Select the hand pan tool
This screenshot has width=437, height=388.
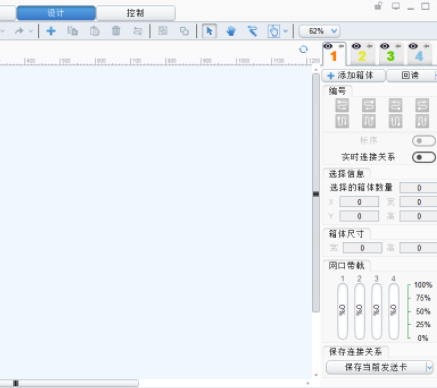(231, 31)
